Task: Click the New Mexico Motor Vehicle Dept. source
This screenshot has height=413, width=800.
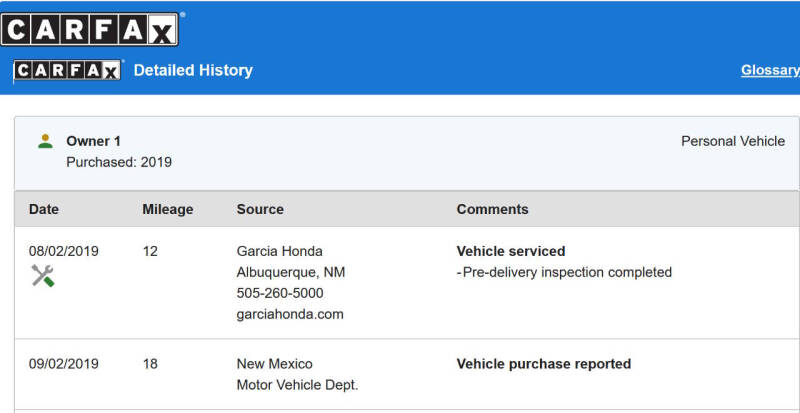Action: (x=297, y=374)
